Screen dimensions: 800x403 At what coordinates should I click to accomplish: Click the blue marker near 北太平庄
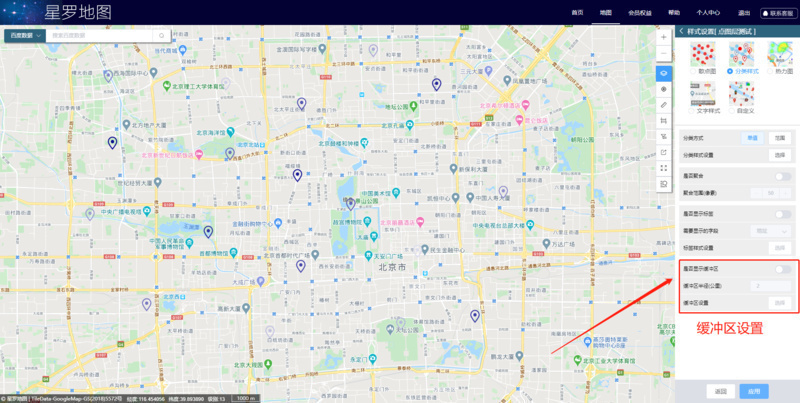coord(302,104)
